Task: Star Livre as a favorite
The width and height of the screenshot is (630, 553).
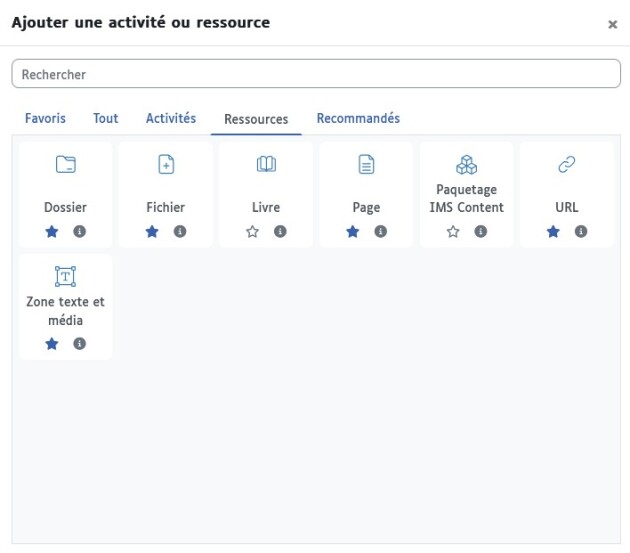Action: [x=252, y=231]
